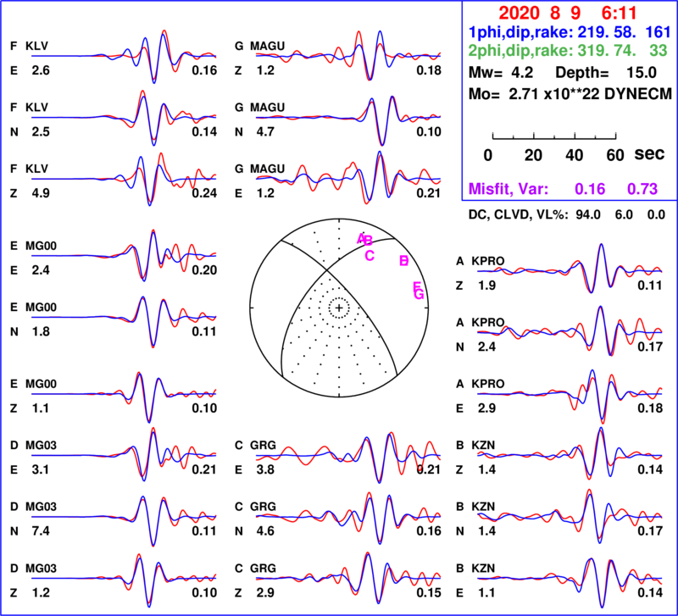The width and height of the screenshot is (678, 616).
Task: Click the 7.4 amplitude under MG03 N
Action: tap(40, 530)
